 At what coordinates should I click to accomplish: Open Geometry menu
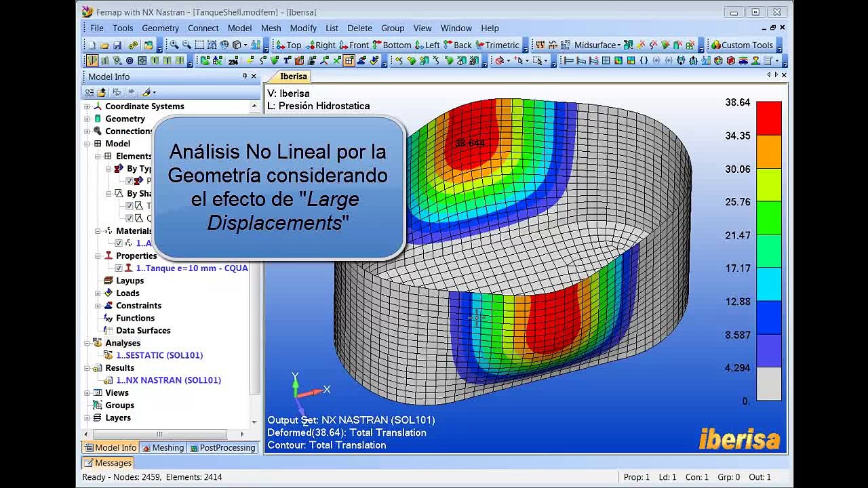[160, 28]
